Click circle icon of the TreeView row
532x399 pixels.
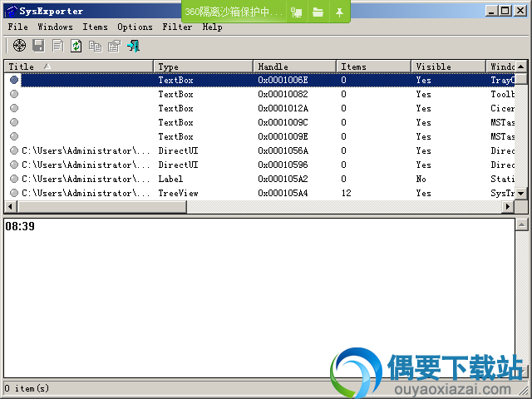[14, 193]
